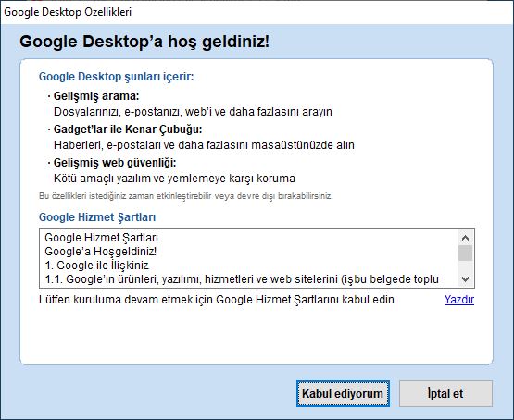Click "Lütfen kuruluma devam etmek için" instruction text
514x420 pixels.
point(217,299)
